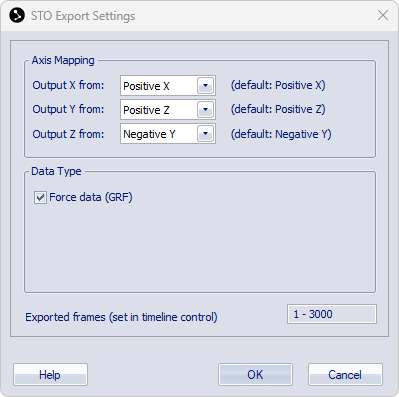Image resolution: width=399 pixels, height=397 pixels.
Task: Click the Data Type group title
Action: 56,171
